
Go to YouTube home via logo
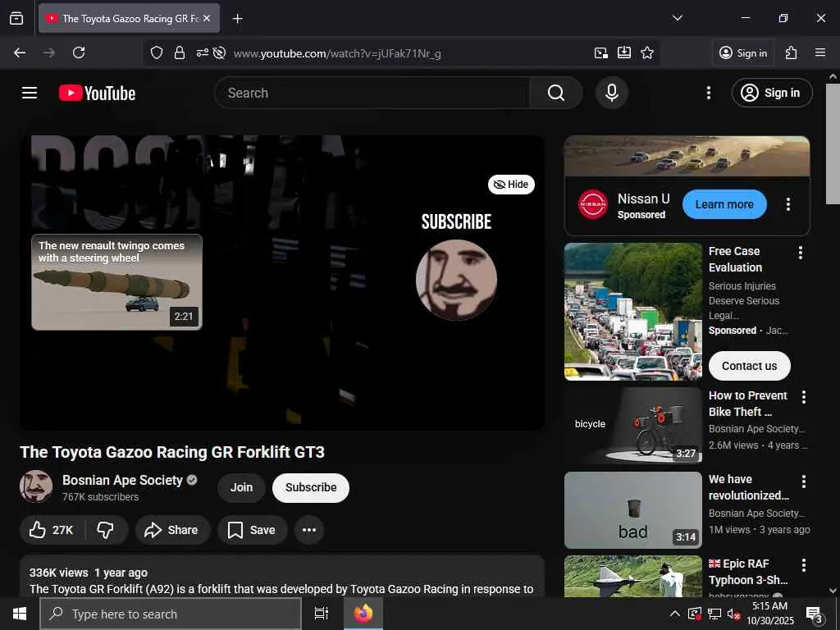(97, 94)
